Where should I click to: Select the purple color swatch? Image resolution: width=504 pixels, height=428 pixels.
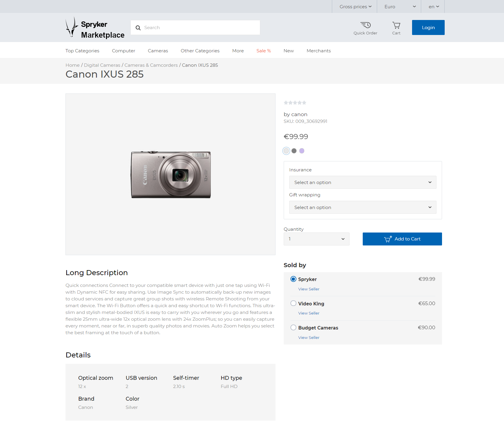(302, 151)
